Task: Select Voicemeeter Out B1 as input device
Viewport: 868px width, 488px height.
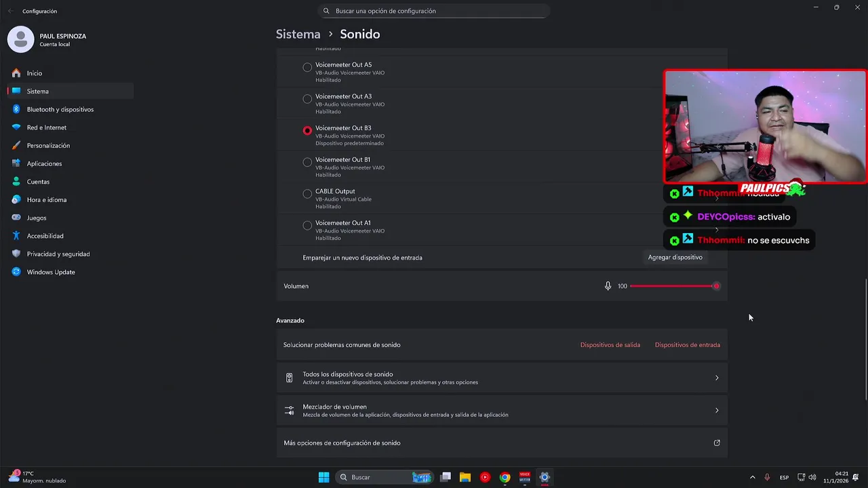Action: pyautogui.click(x=307, y=162)
